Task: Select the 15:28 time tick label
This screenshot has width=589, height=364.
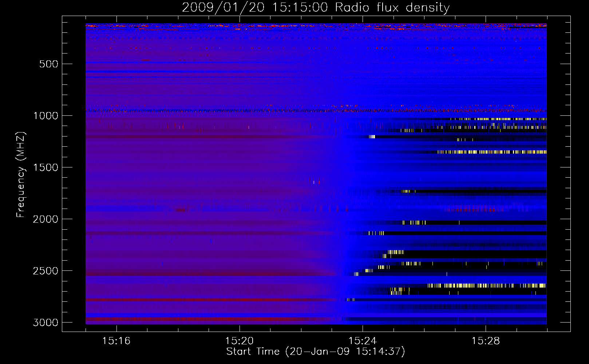Action: click(x=486, y=341)
